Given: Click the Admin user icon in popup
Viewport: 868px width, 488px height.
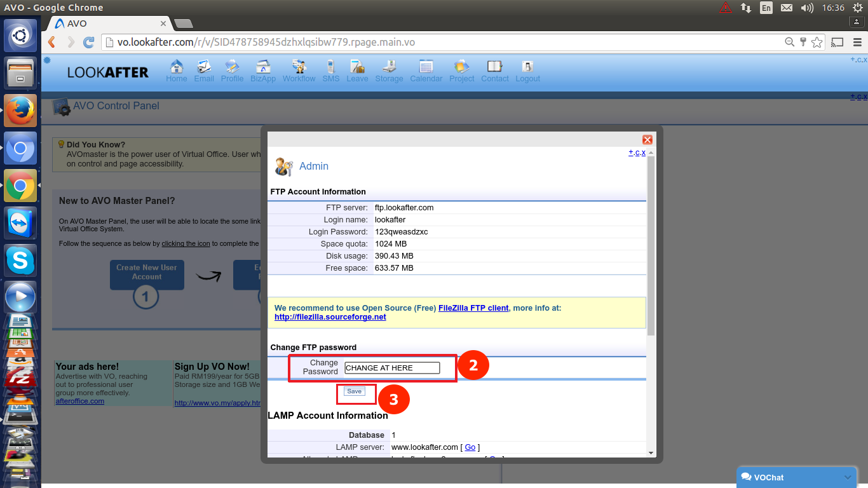Looking at the screenshot, I should coord(283,166).
